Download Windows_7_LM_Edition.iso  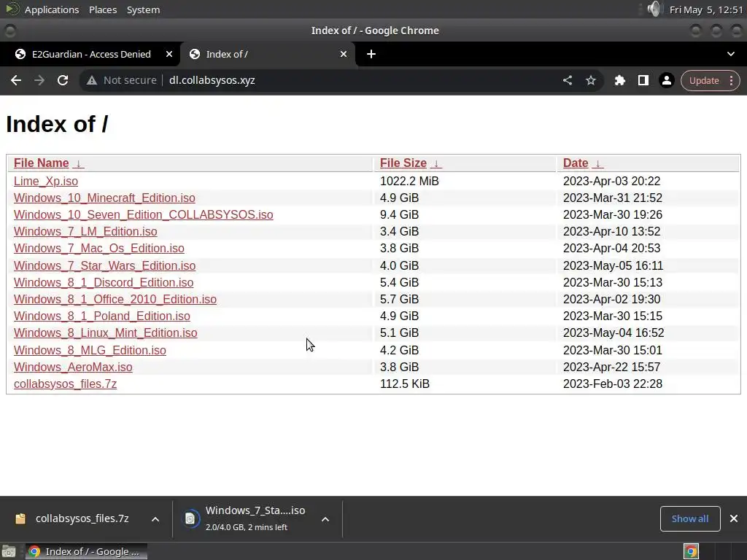click(x=85, y=231)
